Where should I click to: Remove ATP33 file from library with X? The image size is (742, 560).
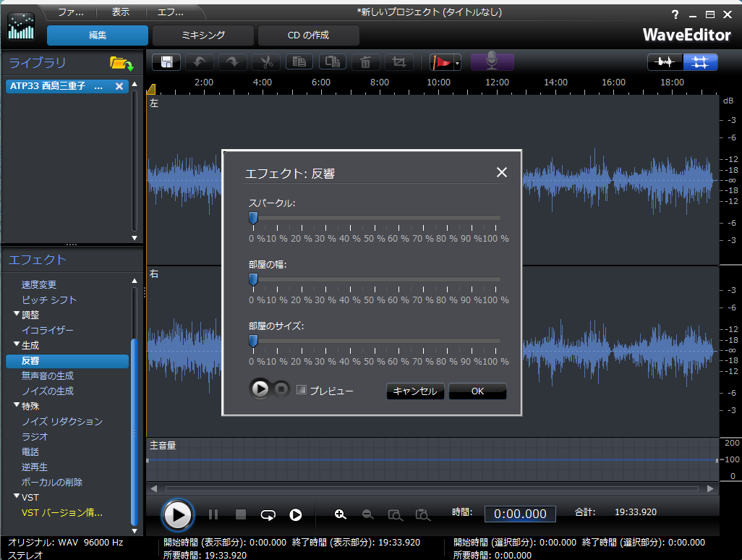[x=119, y=86]
